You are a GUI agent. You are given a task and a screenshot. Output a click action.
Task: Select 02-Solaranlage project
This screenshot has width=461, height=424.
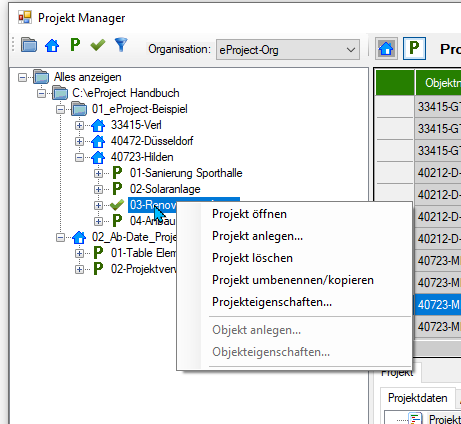point(165,189)
